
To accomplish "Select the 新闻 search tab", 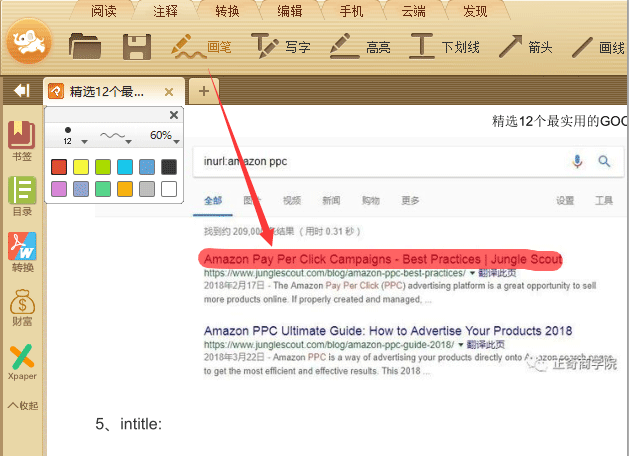I will click(331, 200).
